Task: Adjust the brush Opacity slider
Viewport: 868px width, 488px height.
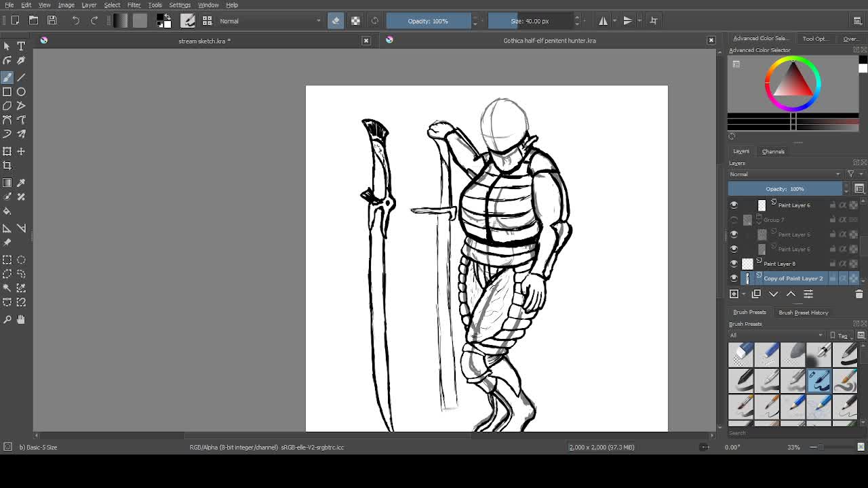Action: tap(428, 21)
